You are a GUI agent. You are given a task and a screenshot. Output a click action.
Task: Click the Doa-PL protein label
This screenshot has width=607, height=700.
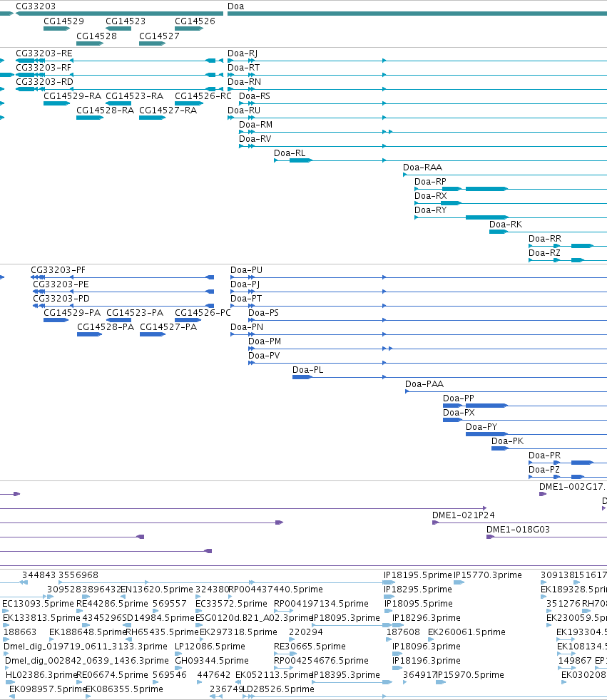click(x=307, y=370)
